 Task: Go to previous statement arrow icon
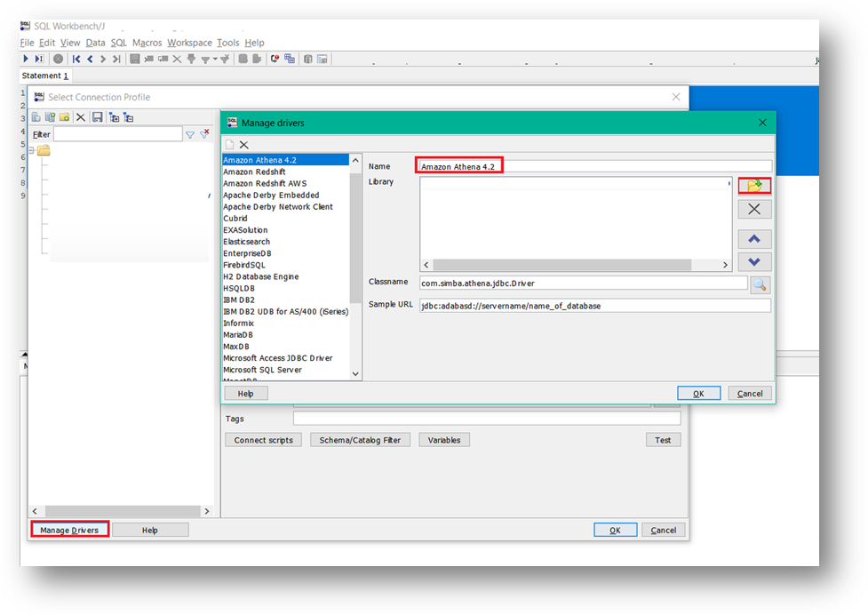pos(90,59)
